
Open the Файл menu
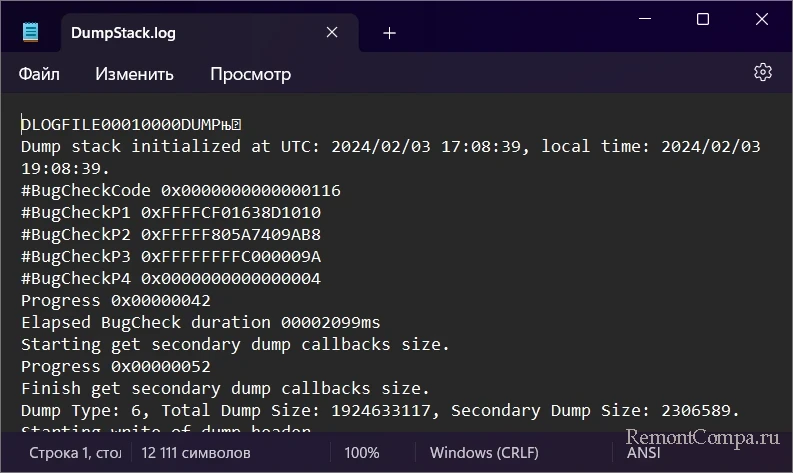[x=38, y=74]
